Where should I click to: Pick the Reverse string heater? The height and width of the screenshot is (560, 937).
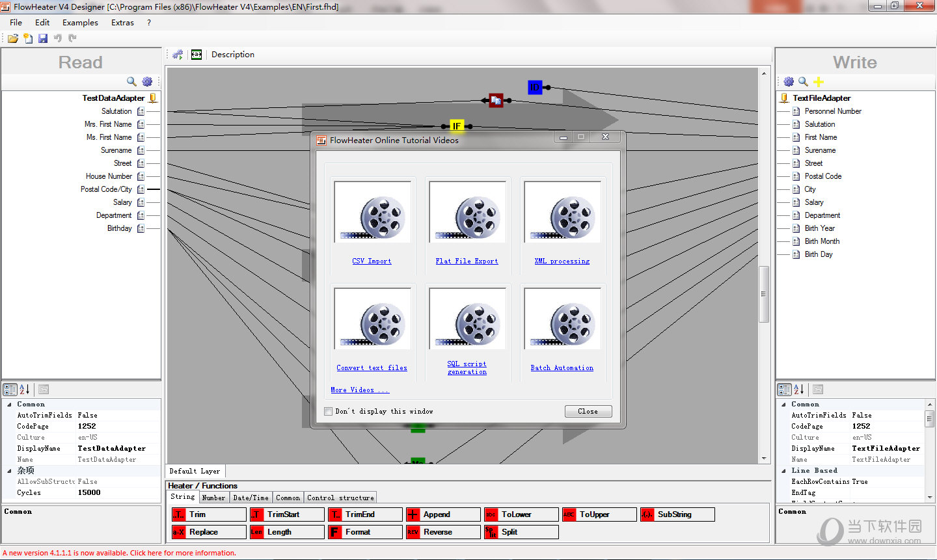[443, 532]
